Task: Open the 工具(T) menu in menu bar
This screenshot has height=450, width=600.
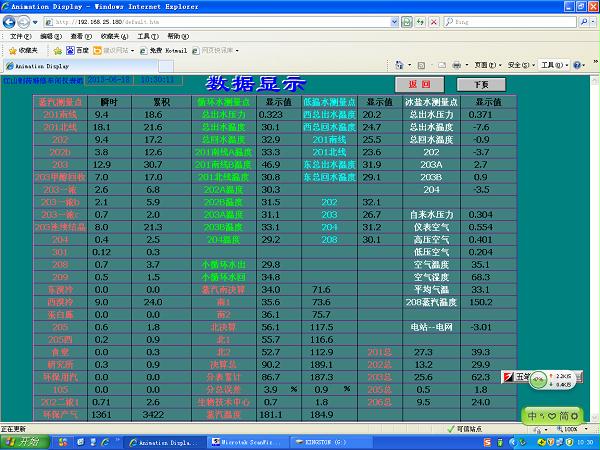Action: tap(147, 35)
